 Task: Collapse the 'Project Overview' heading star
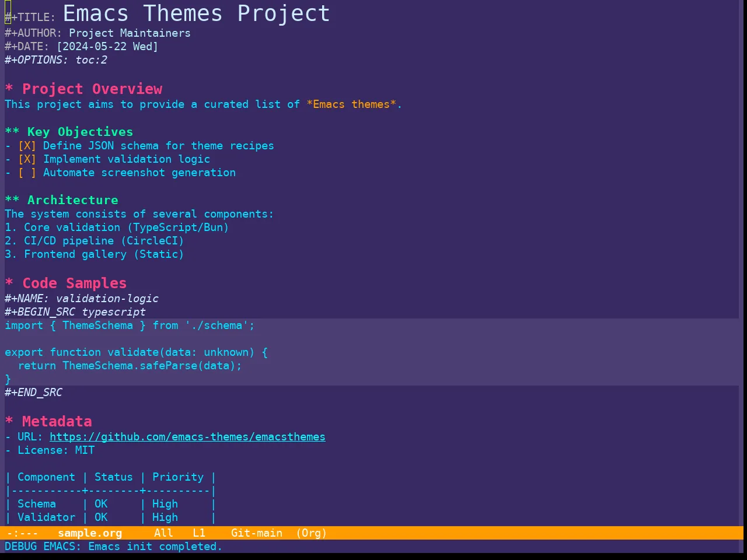pos(9,89)
